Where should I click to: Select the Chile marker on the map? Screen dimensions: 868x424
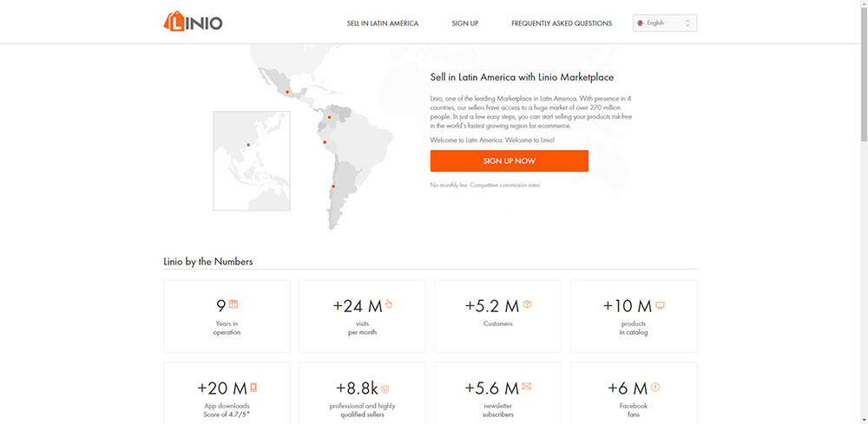pos(332,186)
